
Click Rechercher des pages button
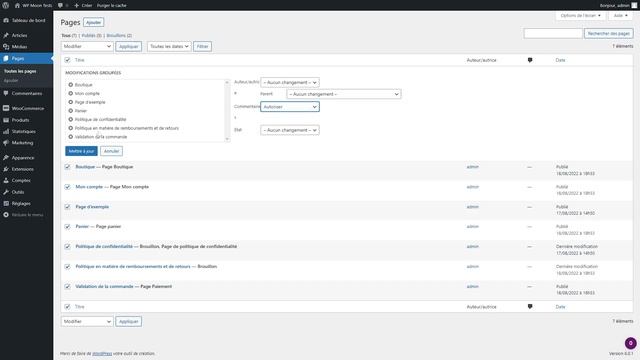coord(609,33)
